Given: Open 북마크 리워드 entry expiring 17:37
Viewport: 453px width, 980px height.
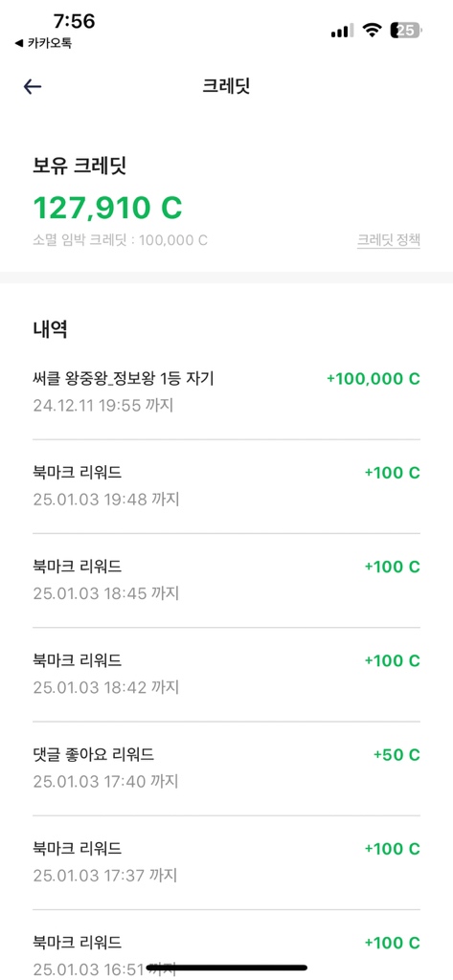Looking at the screenshot, I should click(x=226, y=862).
